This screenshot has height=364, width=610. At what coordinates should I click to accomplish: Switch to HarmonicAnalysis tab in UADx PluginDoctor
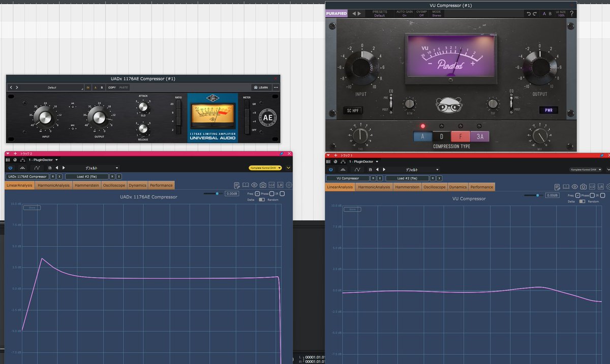point(54,185)
